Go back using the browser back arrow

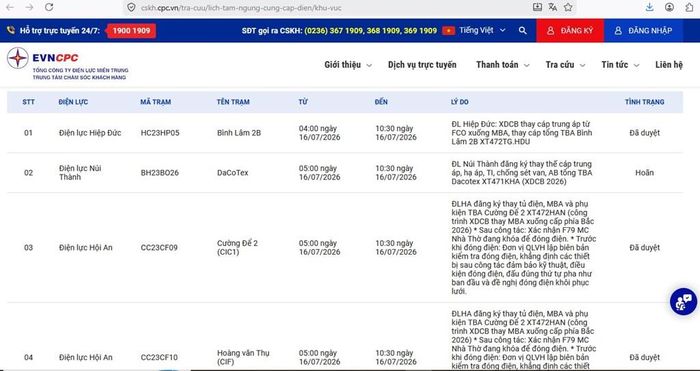tap(10, 7)
